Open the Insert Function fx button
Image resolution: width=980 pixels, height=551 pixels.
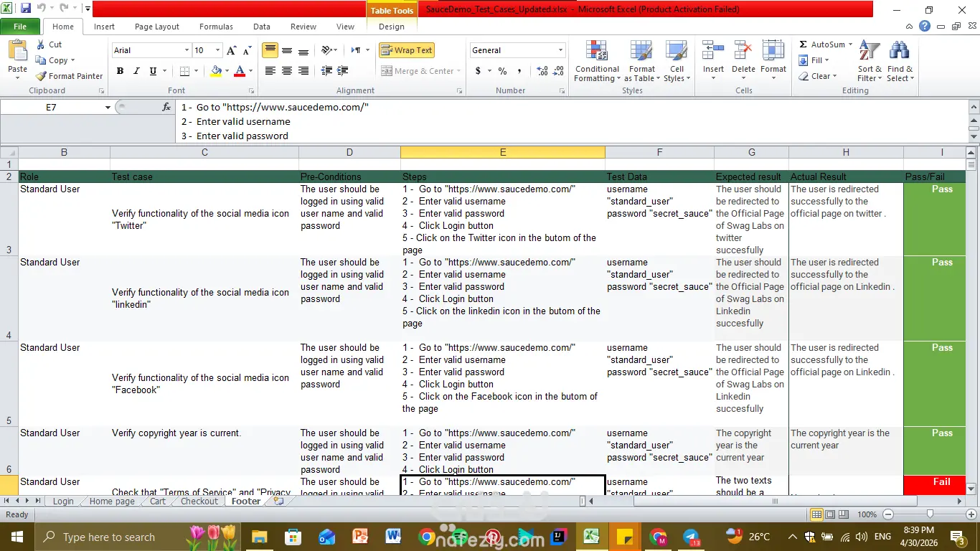tap(166, 107)
